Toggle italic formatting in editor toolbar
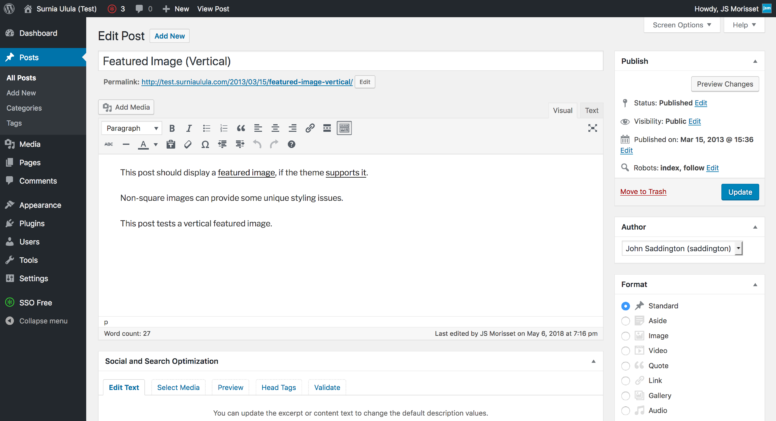Image resolution: width=776 pixels, height=421 pixels. (189, 128)
